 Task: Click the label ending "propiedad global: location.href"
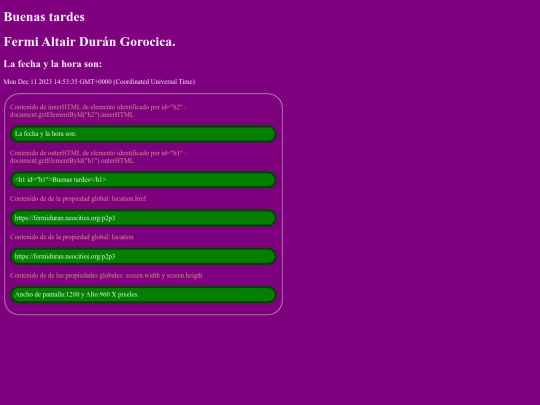[x=78, y=199]
